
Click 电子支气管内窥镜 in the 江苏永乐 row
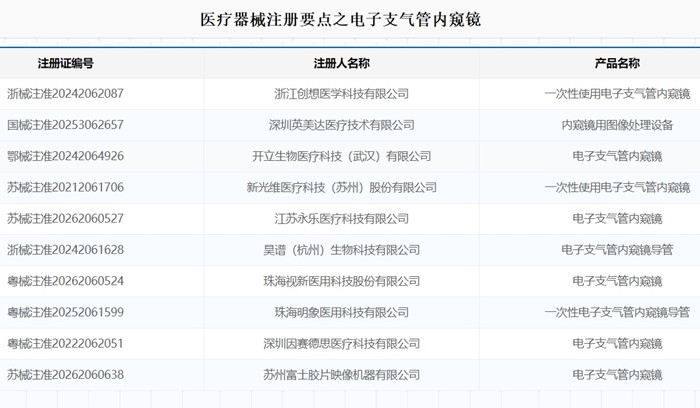[617, 219]
